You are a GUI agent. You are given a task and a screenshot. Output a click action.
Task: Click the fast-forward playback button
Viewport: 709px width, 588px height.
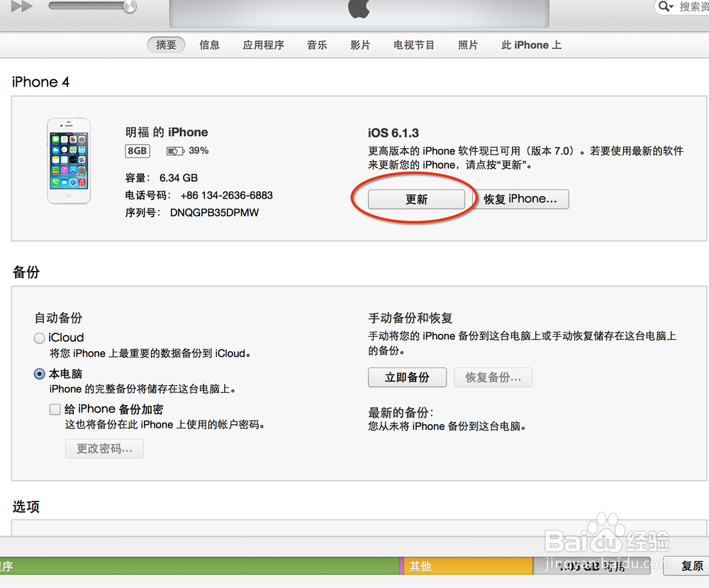click(x=22, y=6)
